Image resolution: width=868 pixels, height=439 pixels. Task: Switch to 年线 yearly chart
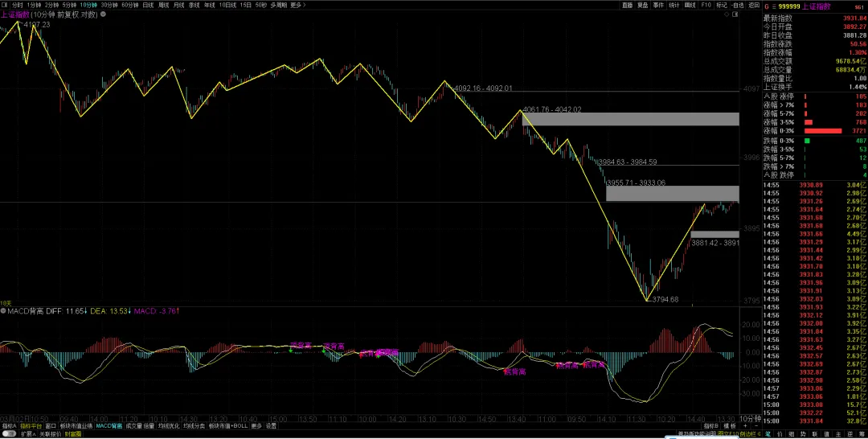209,5
